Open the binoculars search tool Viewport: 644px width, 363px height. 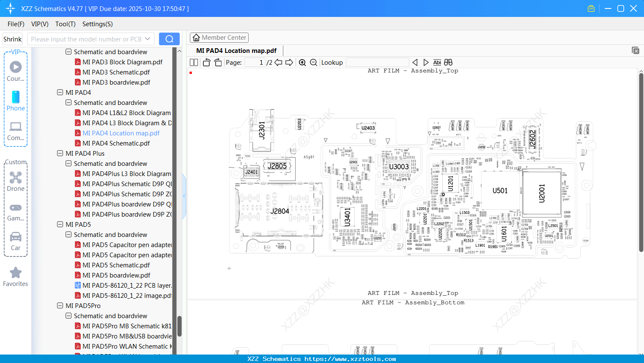click(x=448, y=62)
